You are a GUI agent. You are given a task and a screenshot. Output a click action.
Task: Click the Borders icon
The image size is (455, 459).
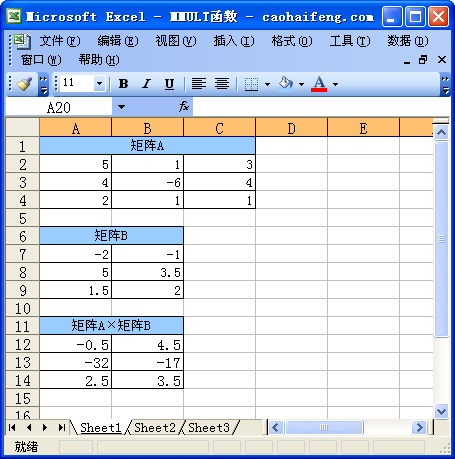coord(251,84)
